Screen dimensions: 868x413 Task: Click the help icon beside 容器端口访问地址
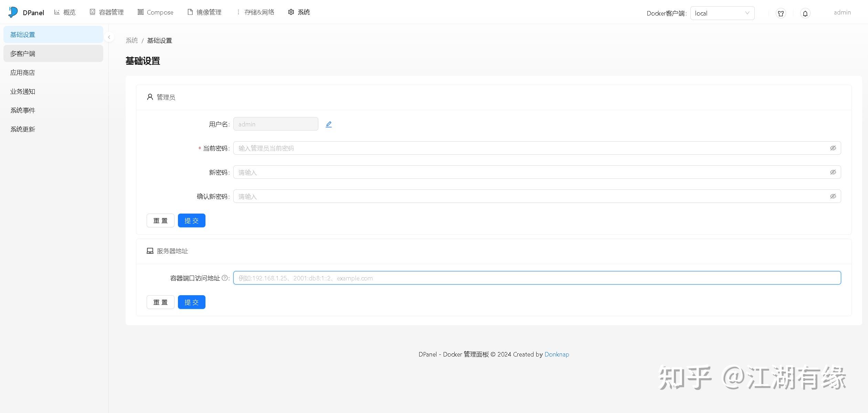225,278
